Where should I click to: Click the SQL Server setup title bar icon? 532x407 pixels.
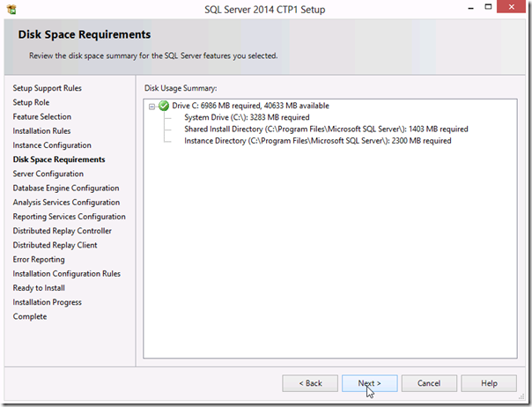tap(11, 9)
